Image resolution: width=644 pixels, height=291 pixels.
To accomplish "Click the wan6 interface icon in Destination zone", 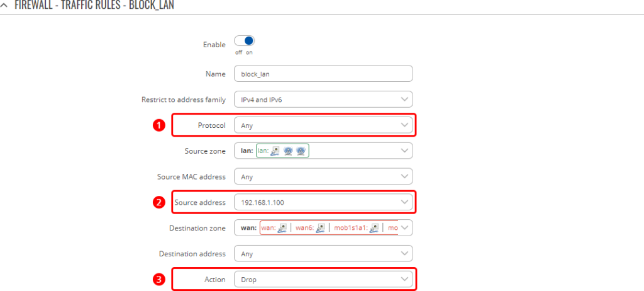I will tap(321, 227).
